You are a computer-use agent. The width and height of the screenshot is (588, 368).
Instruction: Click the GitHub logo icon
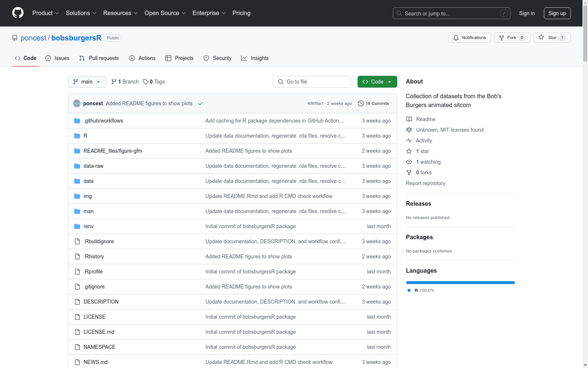(18, 13)
